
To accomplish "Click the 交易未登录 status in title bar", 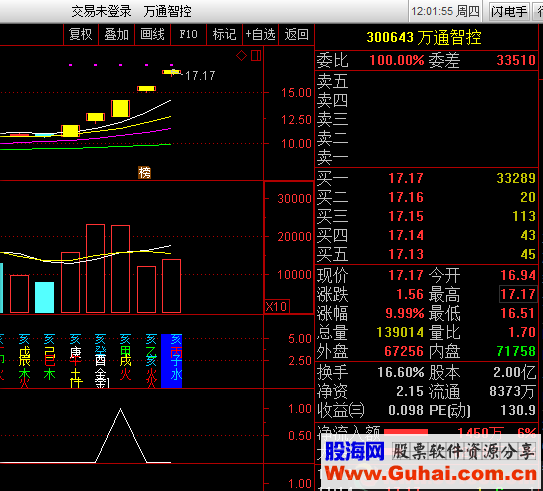I will 101,12.
